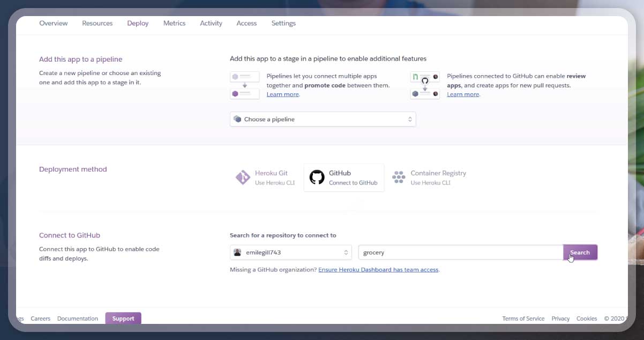Open the emilegill743 account dropdown

click(291, 252)
